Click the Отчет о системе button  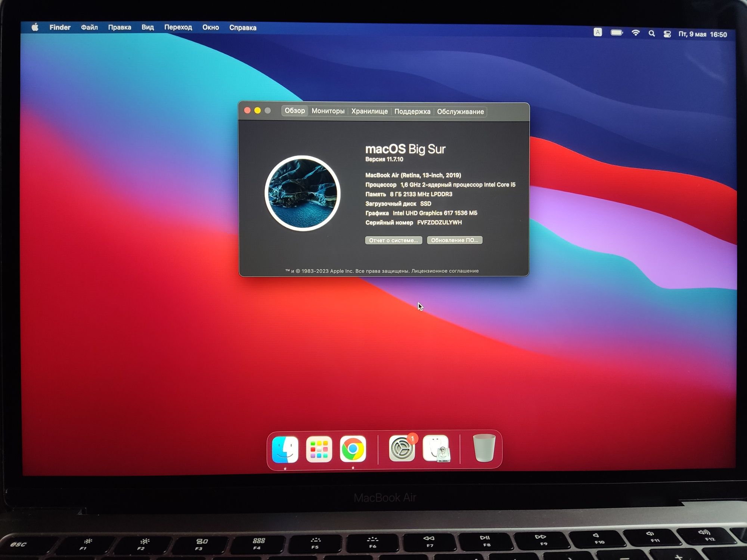[394, 240]
